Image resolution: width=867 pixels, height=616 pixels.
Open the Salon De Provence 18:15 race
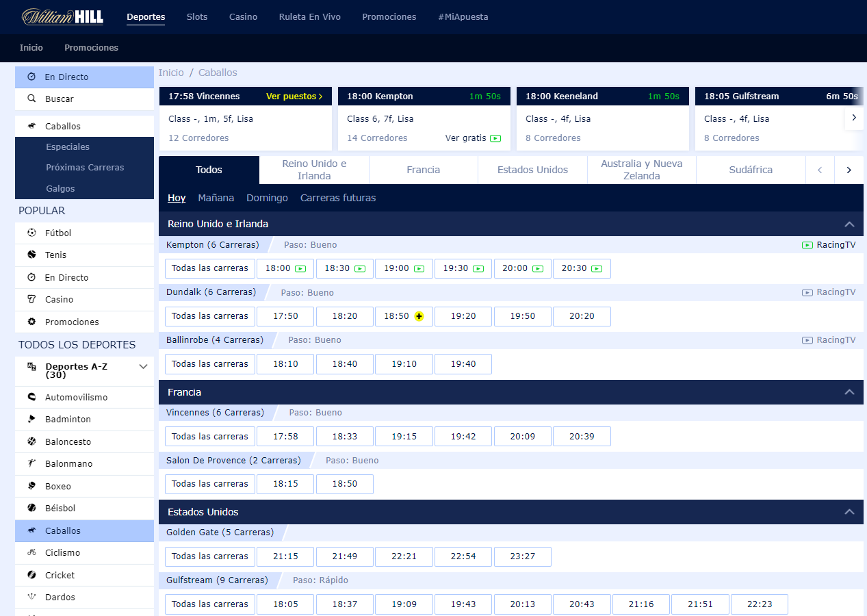[x=285, y=484]
